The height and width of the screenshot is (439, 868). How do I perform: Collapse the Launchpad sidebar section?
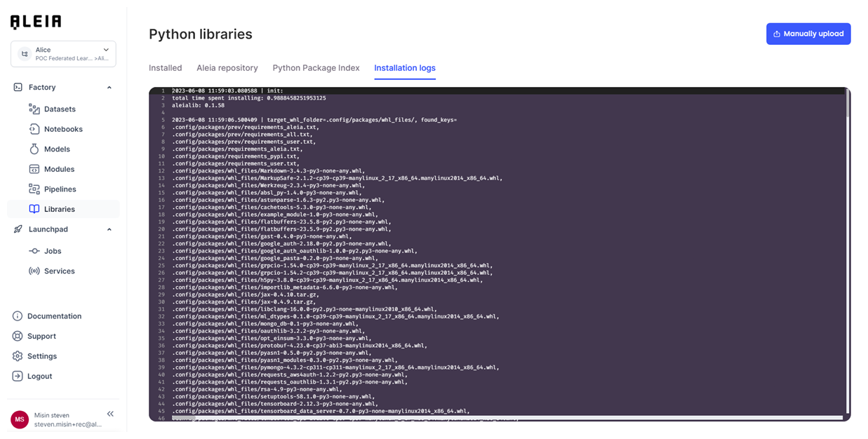[109, 229]
